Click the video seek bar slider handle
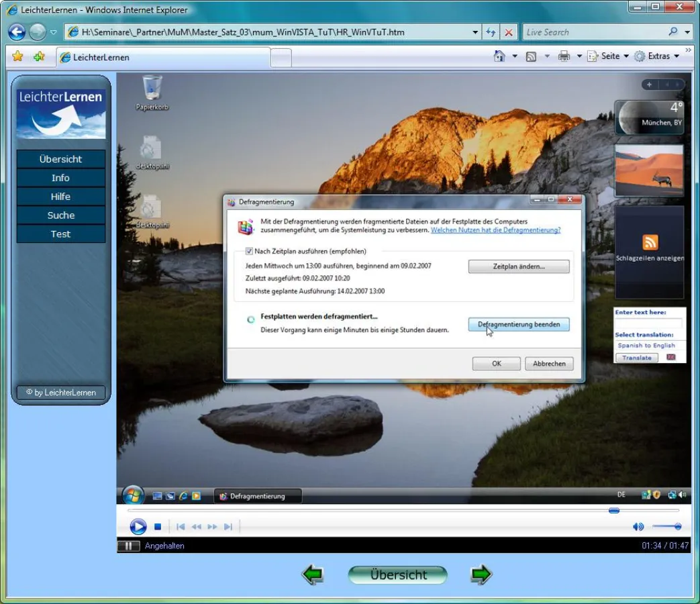The image size is (700, 604). (613, 511)
